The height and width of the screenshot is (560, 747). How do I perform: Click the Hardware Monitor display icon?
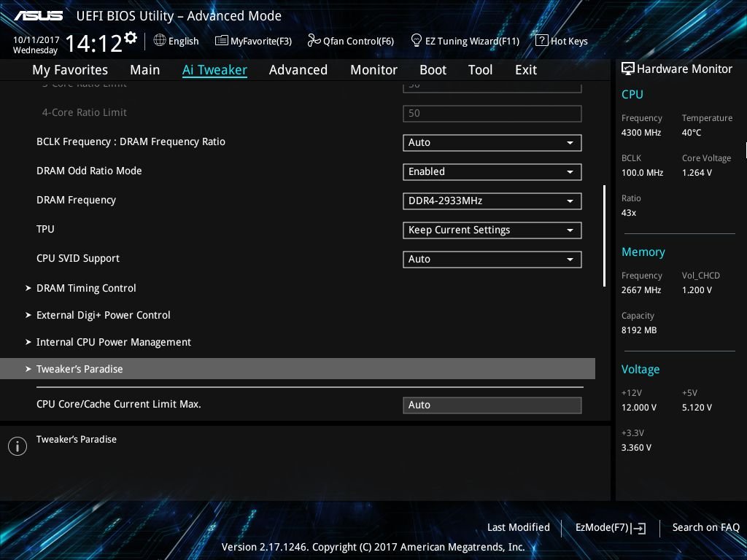tap(628, 69)
